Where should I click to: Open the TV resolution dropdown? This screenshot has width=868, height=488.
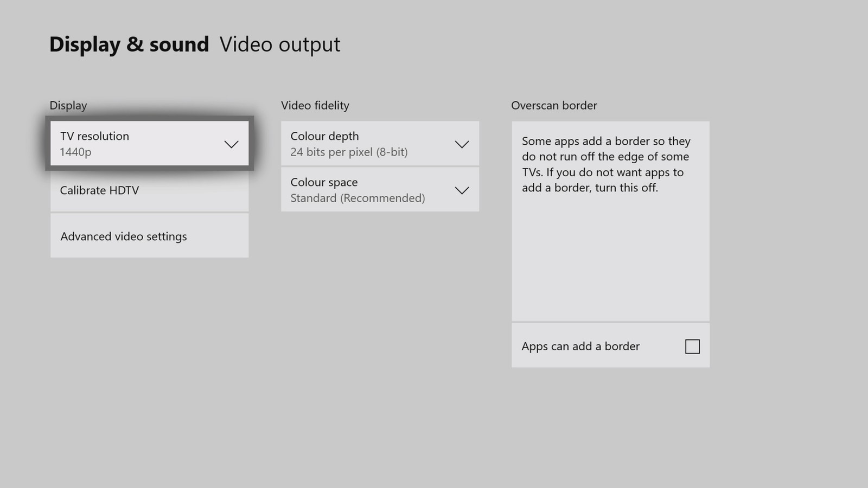(149, 144)
